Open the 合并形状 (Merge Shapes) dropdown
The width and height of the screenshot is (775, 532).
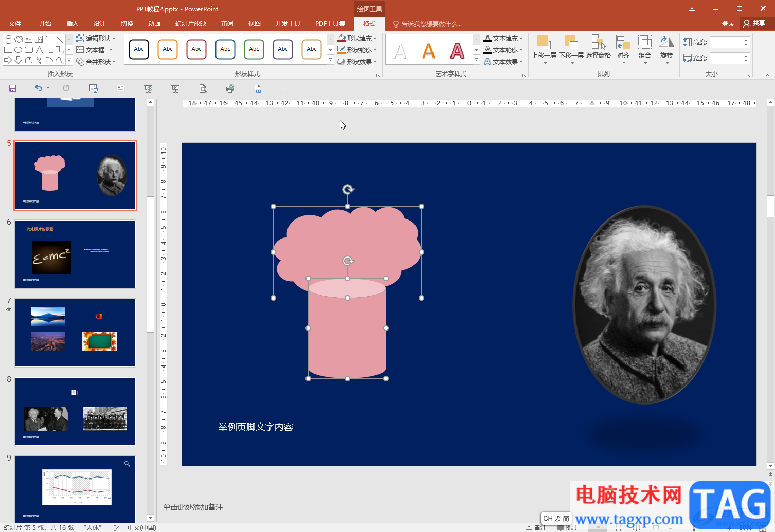tap(96, 62)
